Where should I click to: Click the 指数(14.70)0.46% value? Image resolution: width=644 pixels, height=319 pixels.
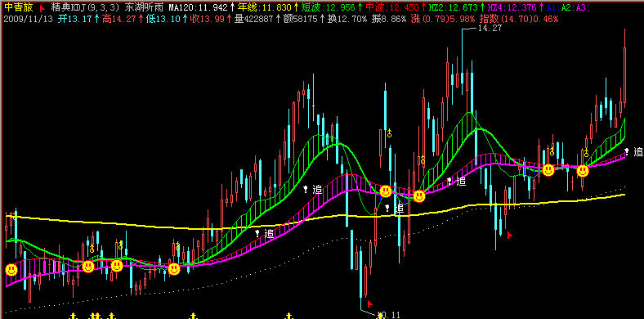point(519,19)
